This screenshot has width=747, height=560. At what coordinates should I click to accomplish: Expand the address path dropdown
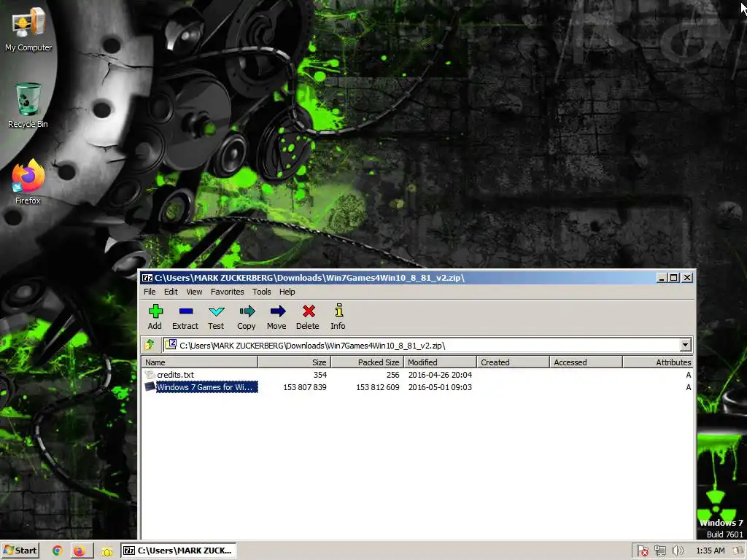pyautogui.click(x=685, y=345)
